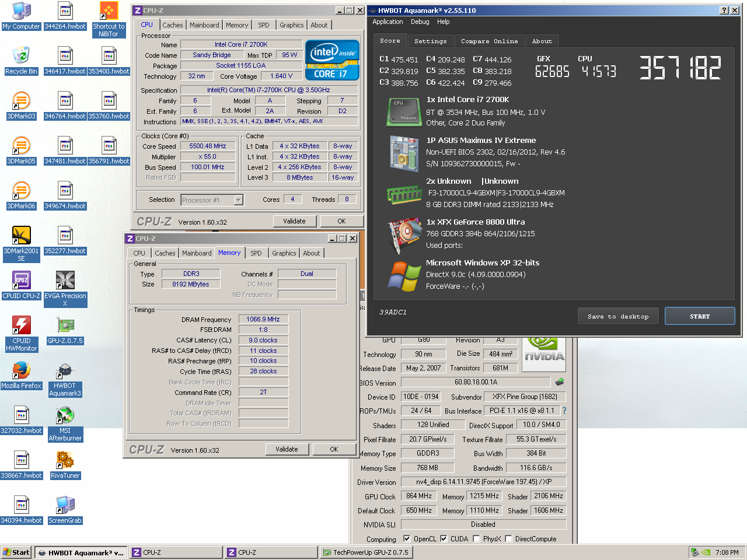Click the Core Speed value 5500.48 MHz

(x=208, y=146)
